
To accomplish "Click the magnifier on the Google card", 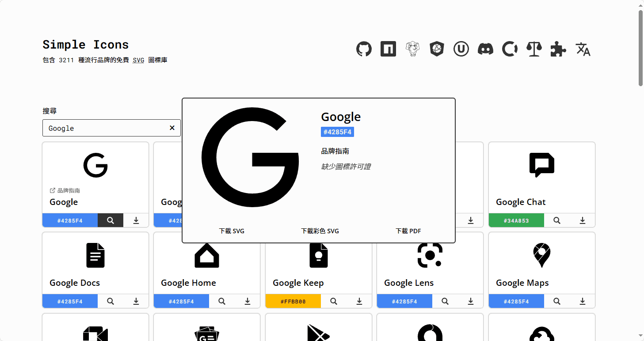I will click(x=111, y=220).
